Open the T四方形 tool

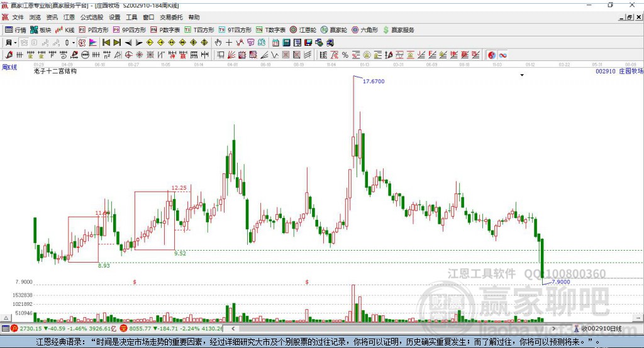click(x=199, y=30)
